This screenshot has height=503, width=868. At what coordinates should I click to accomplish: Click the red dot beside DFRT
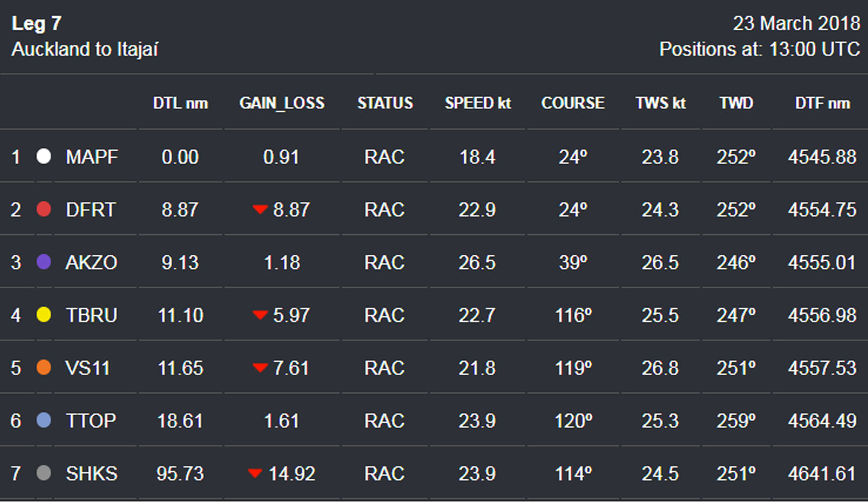point(44,209)
